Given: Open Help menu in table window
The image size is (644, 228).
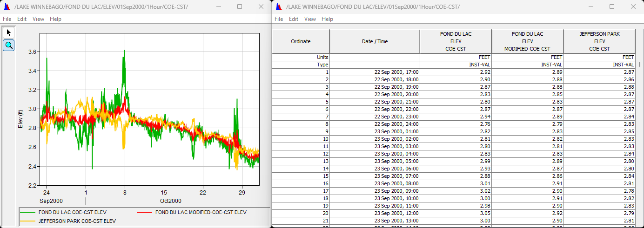Looking at the screenshot, I should [x=327, y=19].
